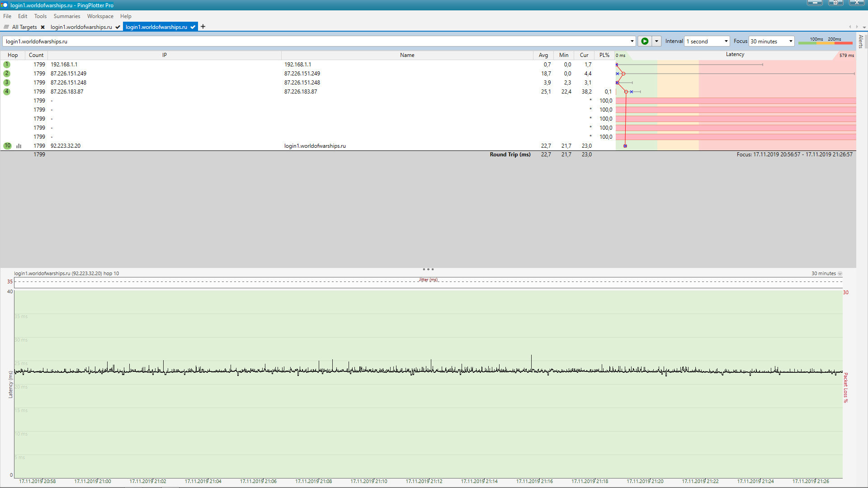The image size is (868, 488).
Task: Open the Edit menu
Action: tap(23, 16)
